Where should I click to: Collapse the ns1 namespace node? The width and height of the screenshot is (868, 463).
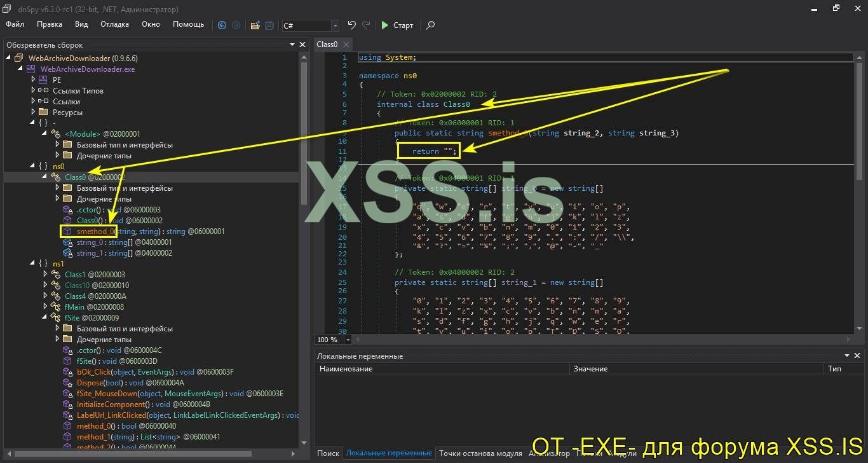click(x=32, y=264)
